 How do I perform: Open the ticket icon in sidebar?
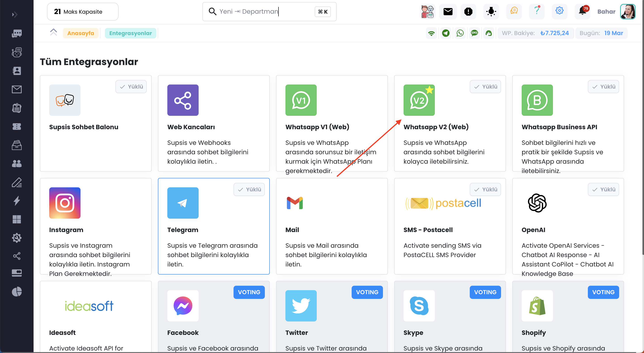(x=17, y=126)
